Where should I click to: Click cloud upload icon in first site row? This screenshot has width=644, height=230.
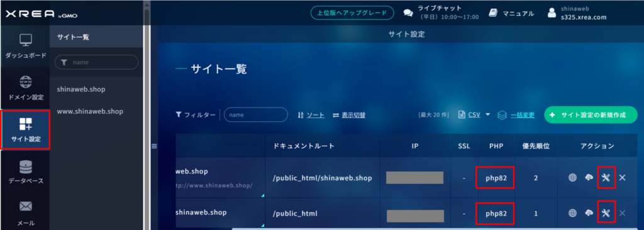pos(589,178)
